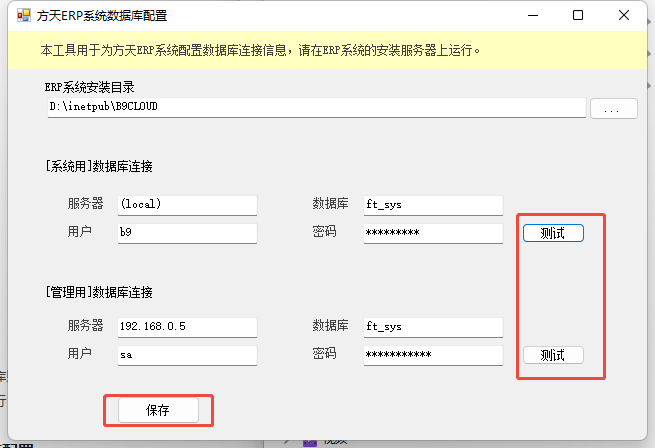
Task: Click the system connection user field 'b9'
Action: 187,233
